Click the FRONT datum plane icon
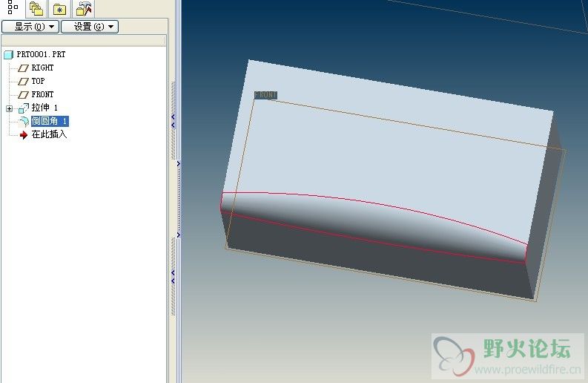The width and height of the screenshot is (588, 383). 23,94
